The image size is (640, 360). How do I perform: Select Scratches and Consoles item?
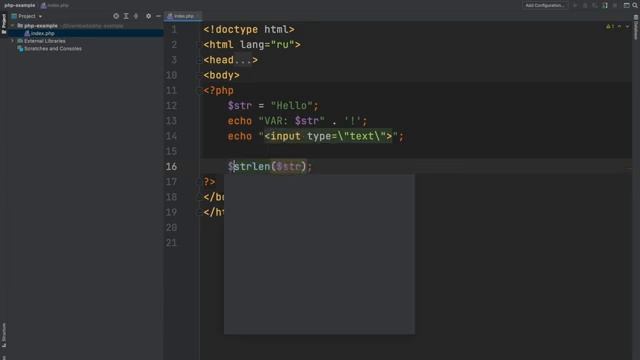pyautogui.click(x=53, y=49)
